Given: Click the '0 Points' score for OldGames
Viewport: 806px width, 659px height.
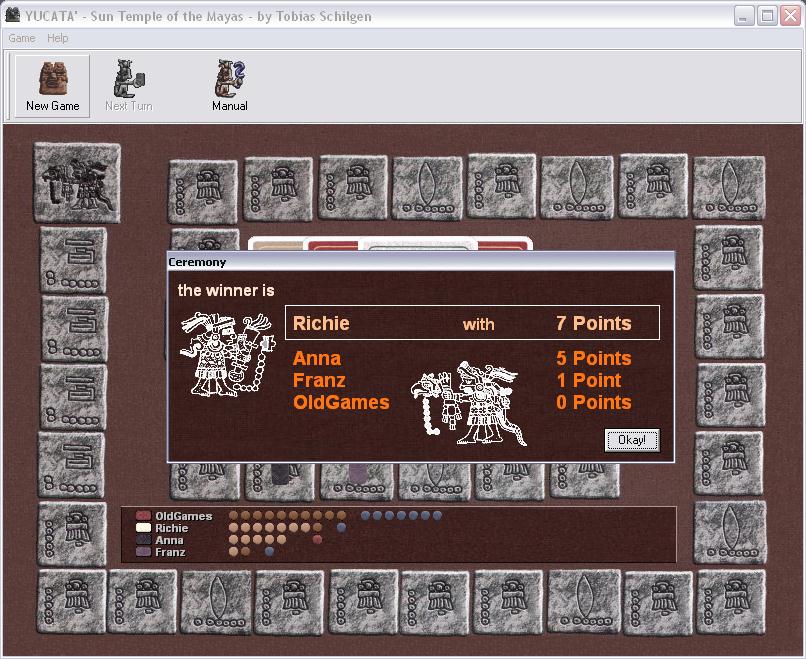Looking at the screenshot, I should [x=594, y=402].
